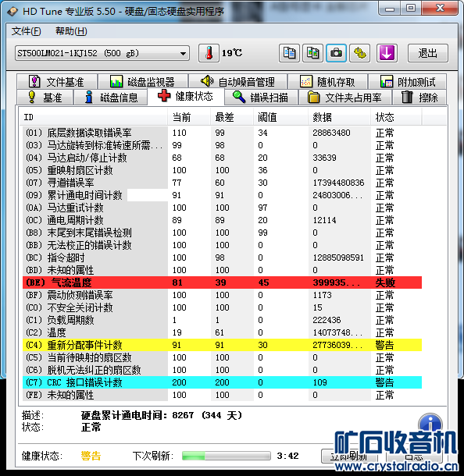Viewport: 464px width, 476px height.
Task: Click the orange 警告 health status text
Action: click(x=91, y=456)
